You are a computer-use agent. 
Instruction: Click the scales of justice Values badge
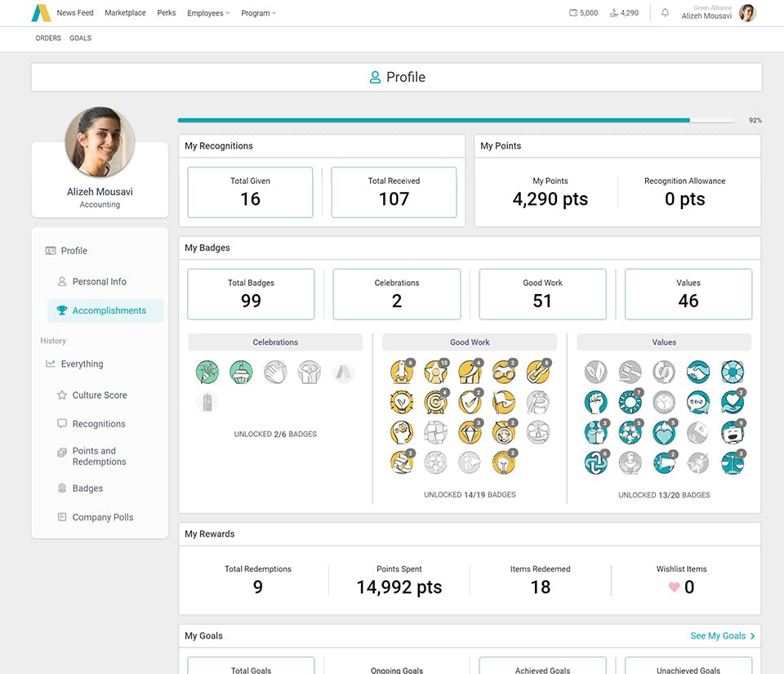(733, 462)
